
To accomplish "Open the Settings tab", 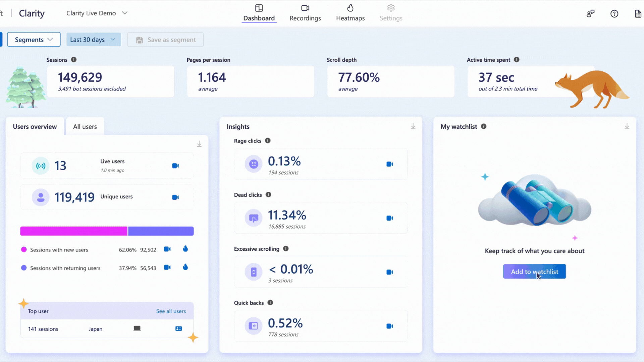I will tap(391, 13).
